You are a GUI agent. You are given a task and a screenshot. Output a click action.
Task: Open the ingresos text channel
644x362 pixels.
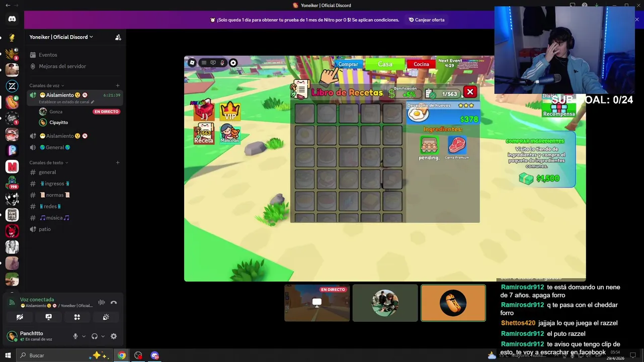(x=75, y=184)
